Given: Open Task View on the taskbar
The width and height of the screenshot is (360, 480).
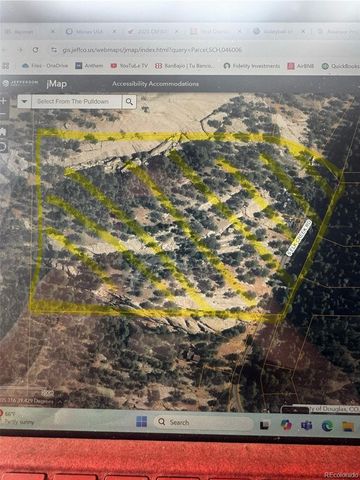Looking at the screenshot, I should click(x=265, y=425).
